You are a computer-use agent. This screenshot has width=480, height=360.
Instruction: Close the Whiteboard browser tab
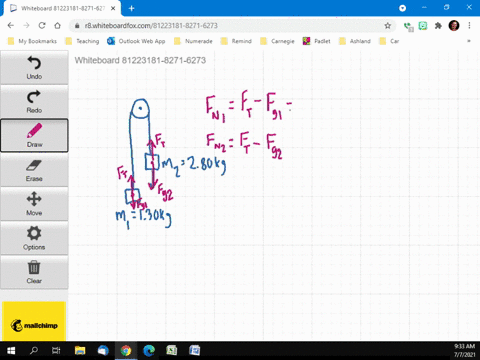(113, 8)
